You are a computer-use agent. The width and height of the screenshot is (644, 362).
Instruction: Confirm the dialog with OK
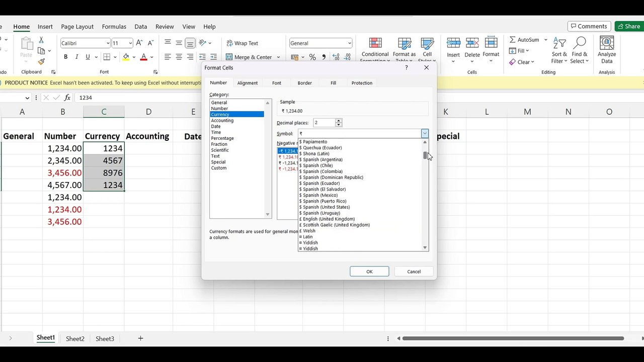click(x=369, y=271)
